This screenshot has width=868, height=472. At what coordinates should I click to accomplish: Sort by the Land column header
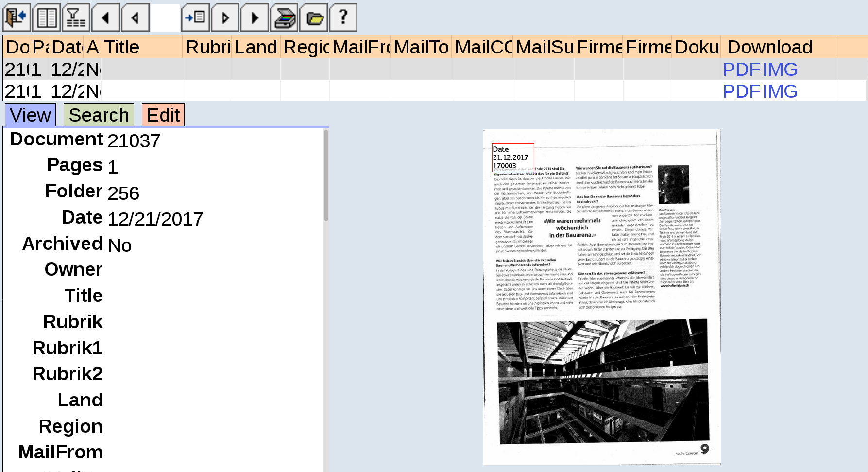click(x=256, y=47)
